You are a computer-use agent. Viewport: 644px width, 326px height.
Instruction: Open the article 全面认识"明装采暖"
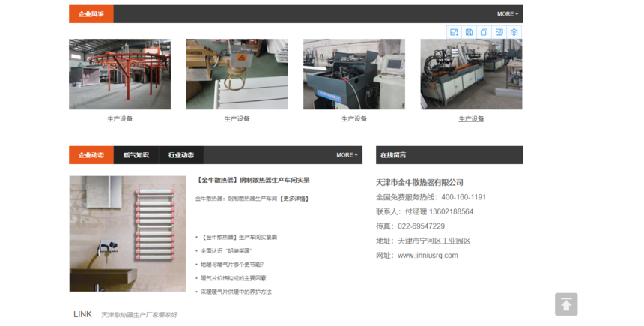click(225, 250)
